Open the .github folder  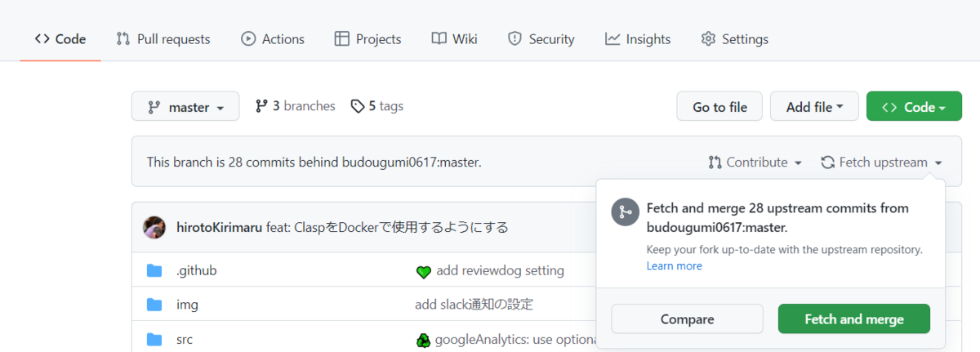coord(196,270)
